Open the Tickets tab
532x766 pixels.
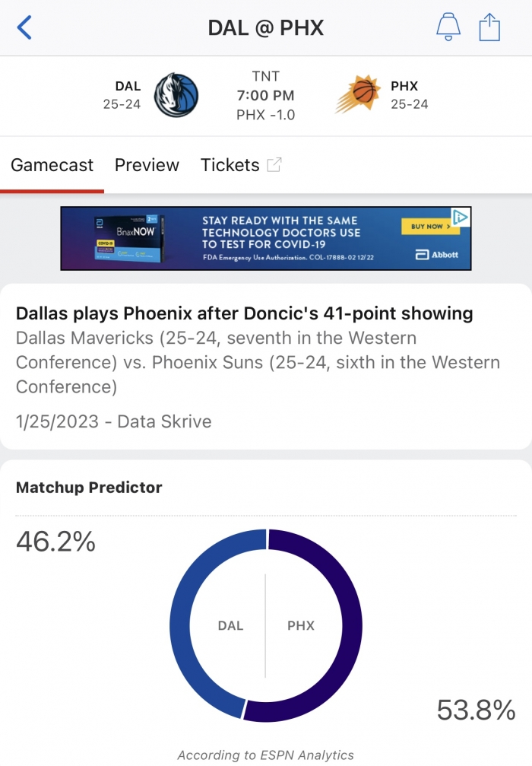[x=230, y=165]
